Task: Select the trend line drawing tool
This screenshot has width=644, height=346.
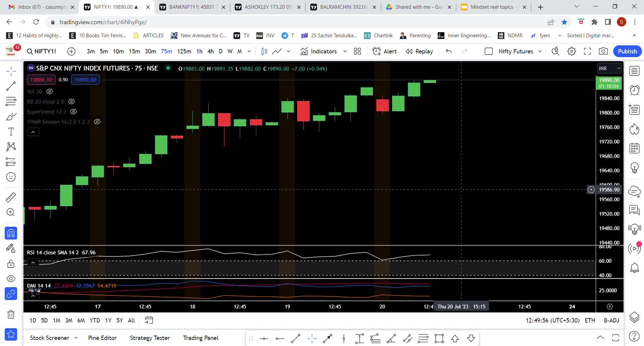Action: 11,86
